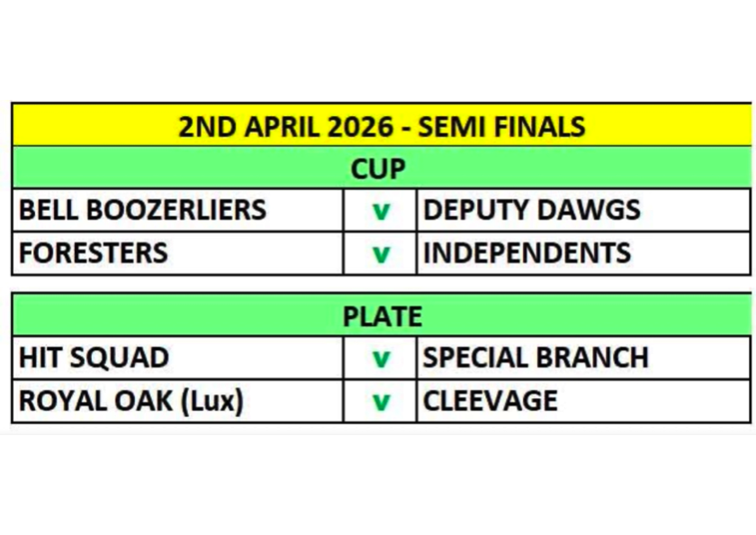Click the (Lux) suffix after Royal Oak
This screenshot has width=756, height=535.
point(212,401)
